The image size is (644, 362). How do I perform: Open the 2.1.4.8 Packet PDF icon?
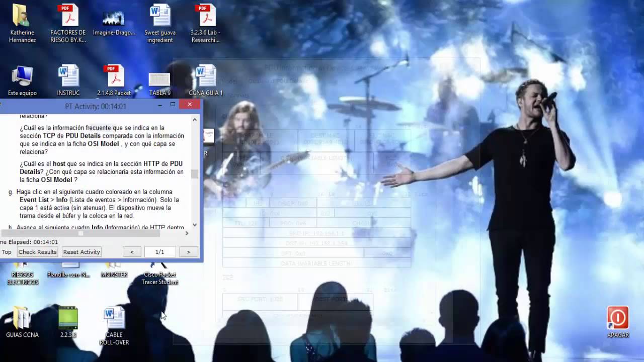click(x=114, y=80)
